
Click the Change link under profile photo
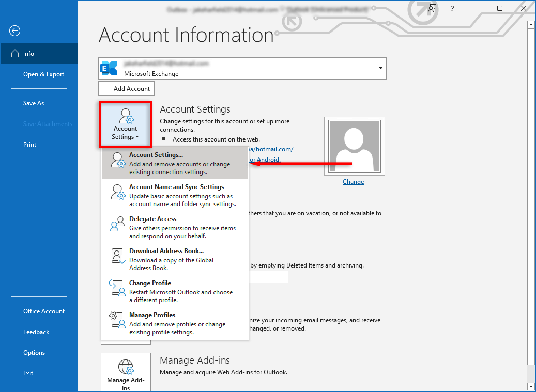(x=353, y=182)
